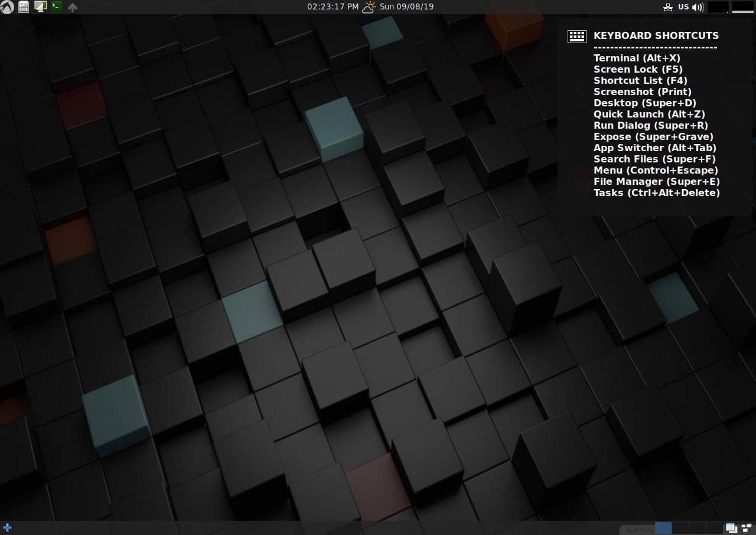
Task: Click the gray up-arrow panel icon
Action: [73, 8]
